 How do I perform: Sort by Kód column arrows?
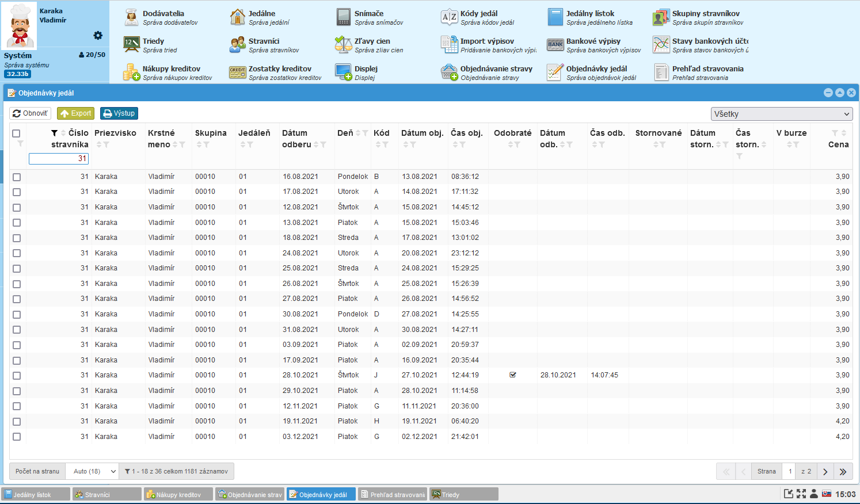[378, 145]
